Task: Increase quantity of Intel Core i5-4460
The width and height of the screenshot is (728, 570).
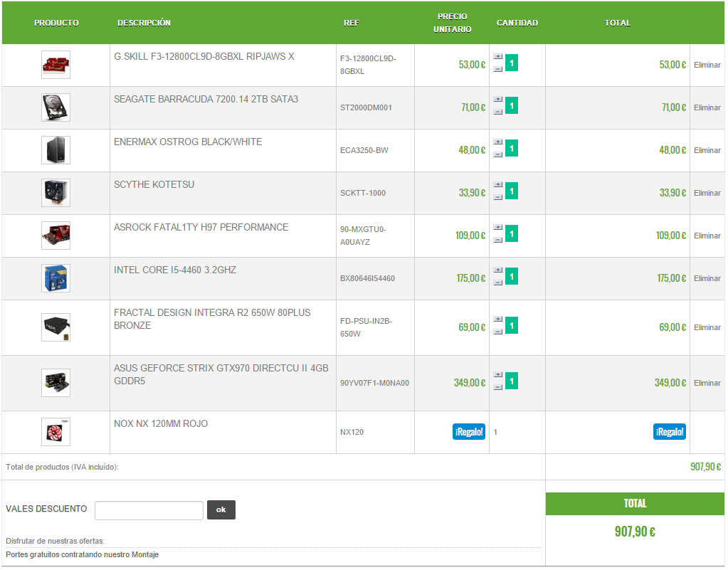Action: pos(497,270)
